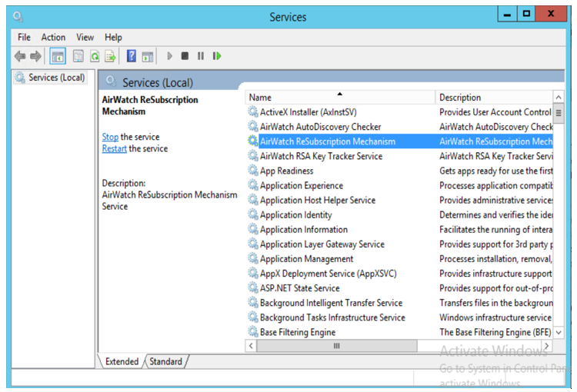This screenshot has height=392, width=577.
Task: Click 'Gets apps ready for use' description cell
Action: pyautogui.click(x=496, y=171)
